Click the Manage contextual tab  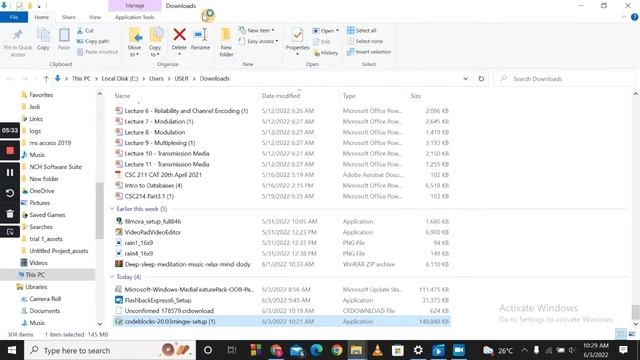(135, 6)
